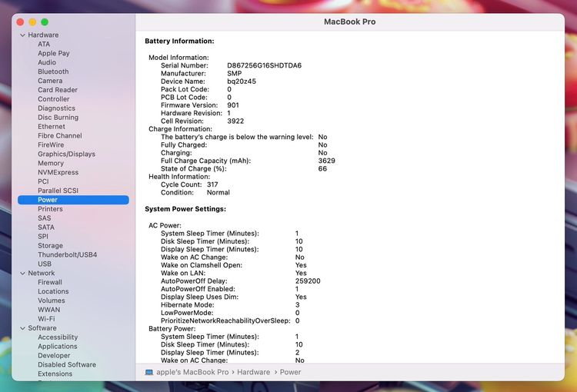Click firmware version value 901
The image size is (577, 392).
tap(233, 105)
